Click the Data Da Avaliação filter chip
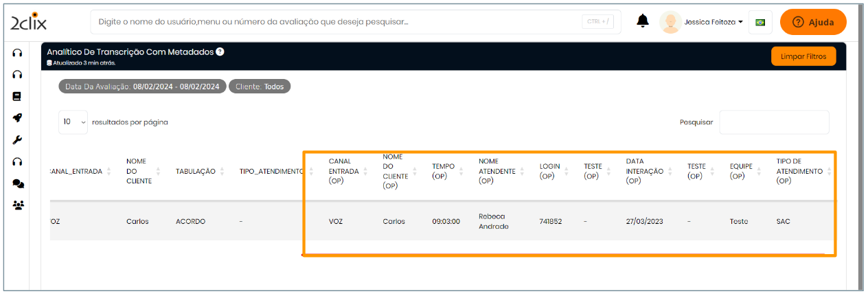The image size is (868, 296). tap(143, 87)
